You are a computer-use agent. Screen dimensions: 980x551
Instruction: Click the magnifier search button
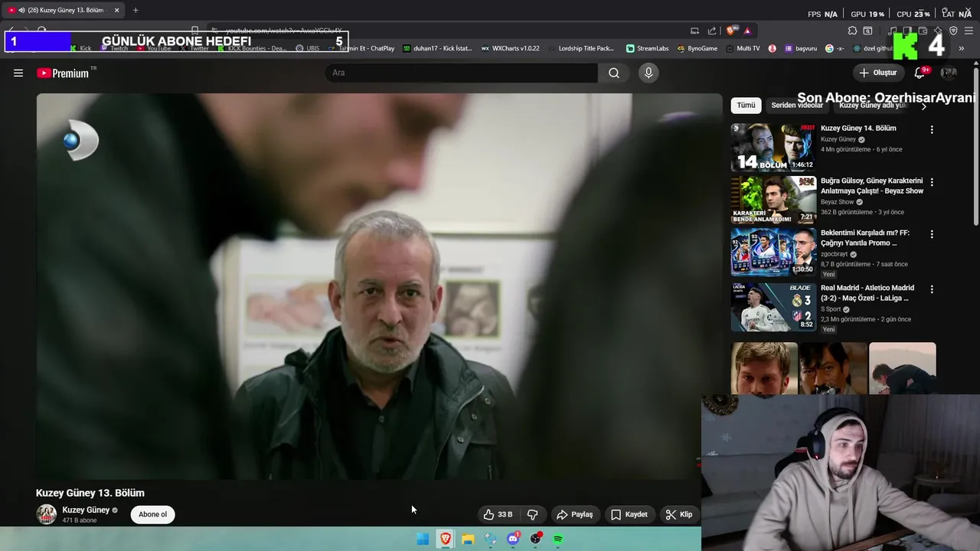point(614,73)
